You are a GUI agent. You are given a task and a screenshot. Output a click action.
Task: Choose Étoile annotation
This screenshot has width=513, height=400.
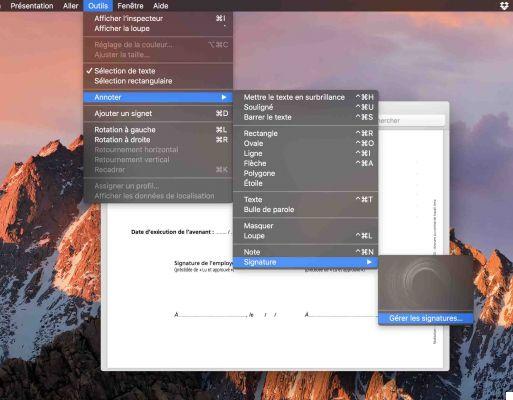(x=305, y=183)
